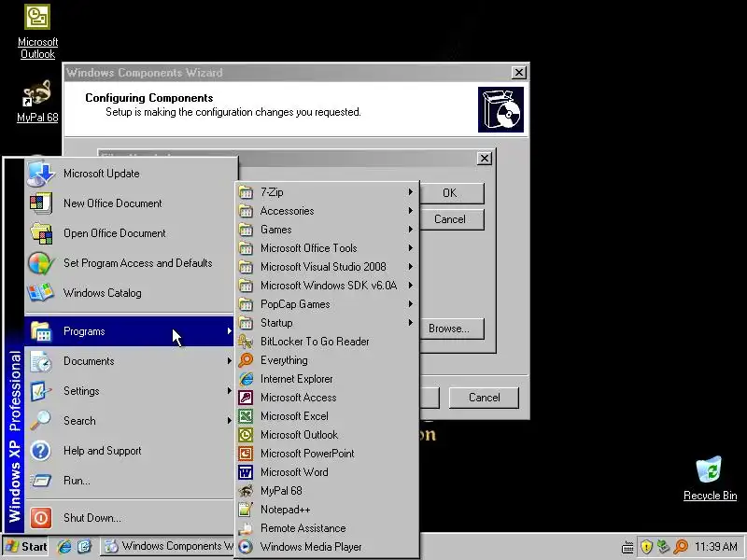
Task: Expand the Documents submenu arrow
Action: 229,361
